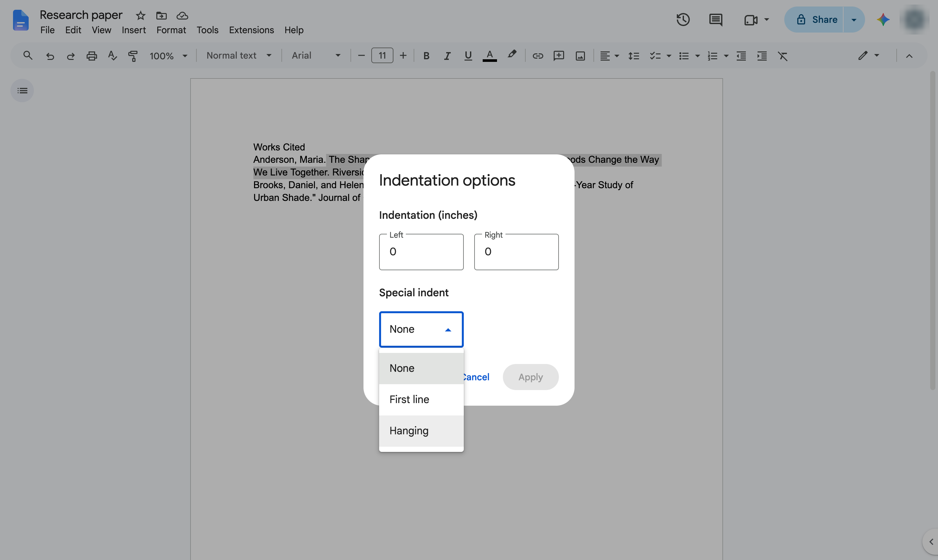This screenshot has height=560, width=938.
Task: Click the Left indentation field
Action: [421, 252]
